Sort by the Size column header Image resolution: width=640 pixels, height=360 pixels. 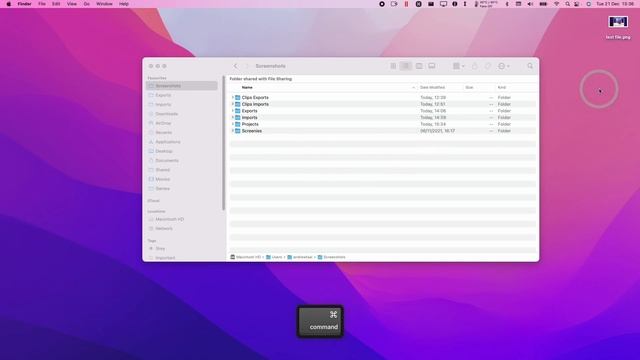469,87
